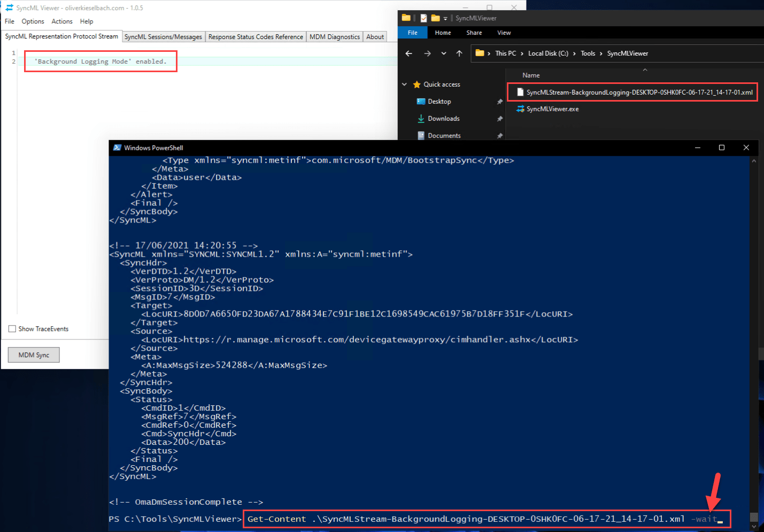764x532 pixels.
Task: Sort files by the Name column header
Action: [531, 75]
